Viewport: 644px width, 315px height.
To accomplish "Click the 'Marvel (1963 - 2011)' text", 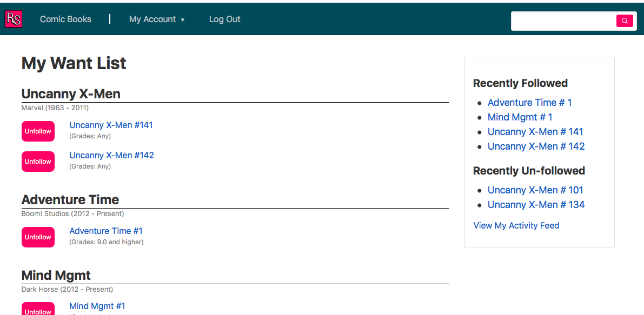I will (55, 108).
